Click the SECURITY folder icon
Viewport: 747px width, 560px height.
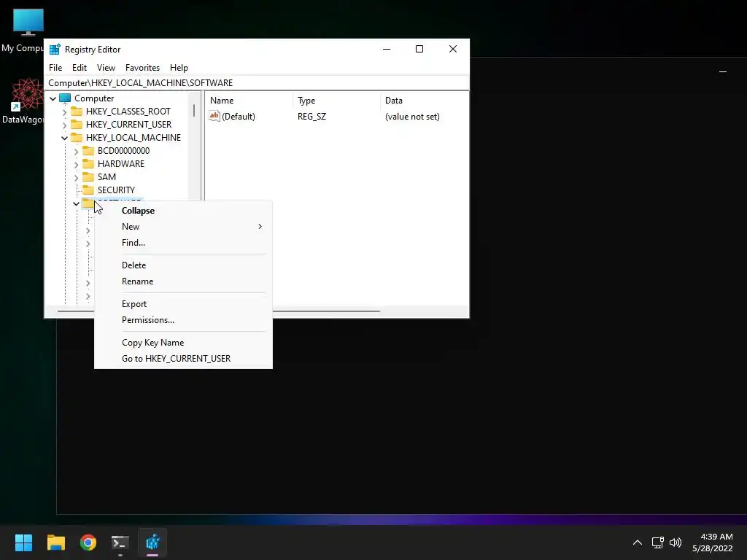coord(88,190)
